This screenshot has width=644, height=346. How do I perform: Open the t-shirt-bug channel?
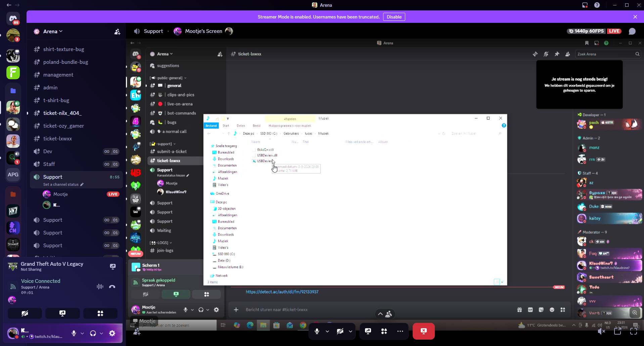[76, 100]
